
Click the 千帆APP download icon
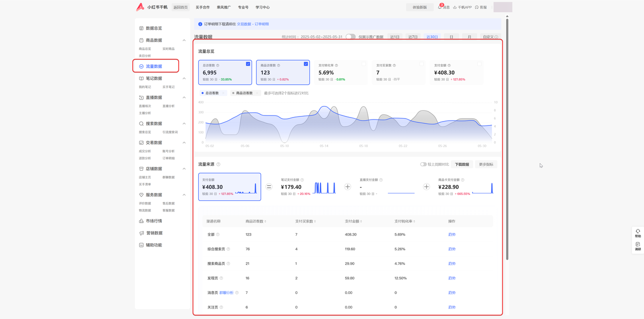tap(455, 8)
